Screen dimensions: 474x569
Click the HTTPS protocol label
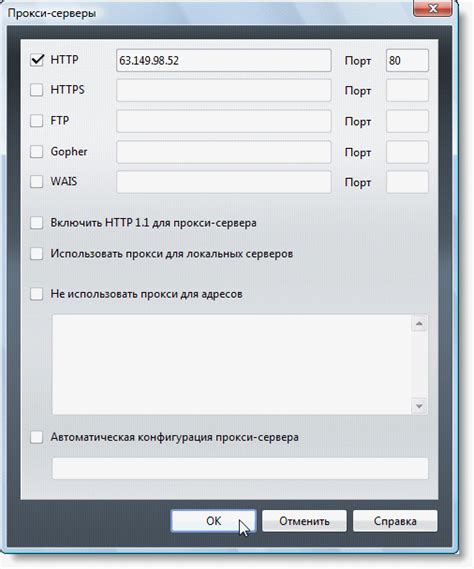pyautogui.click(x=68, y=90)
